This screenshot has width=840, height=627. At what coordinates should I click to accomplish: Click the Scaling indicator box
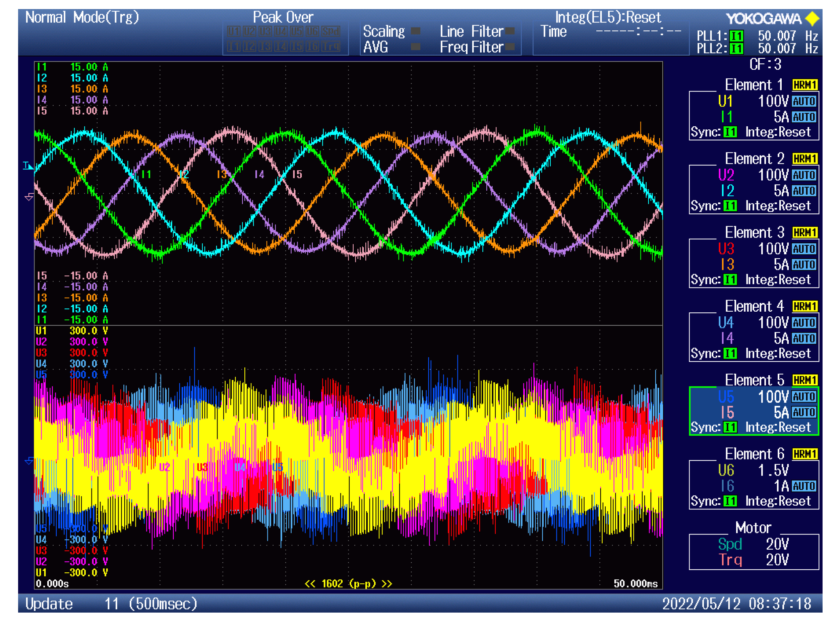[416, 31]
